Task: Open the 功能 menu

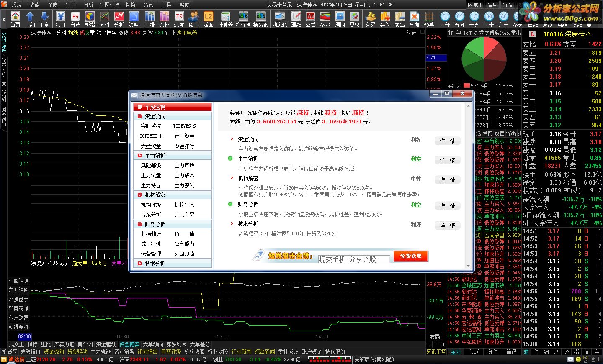Action: pyautogui.click(x=35, y=5)
